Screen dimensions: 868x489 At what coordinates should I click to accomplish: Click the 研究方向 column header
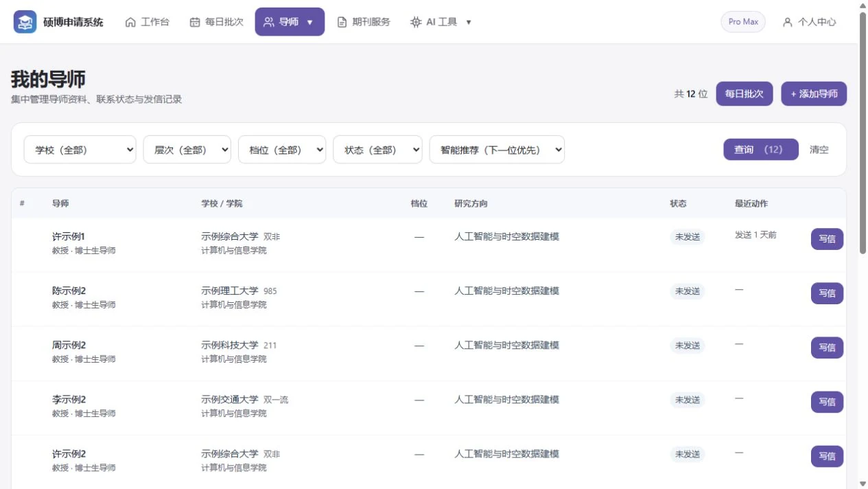tap(471, 204)
